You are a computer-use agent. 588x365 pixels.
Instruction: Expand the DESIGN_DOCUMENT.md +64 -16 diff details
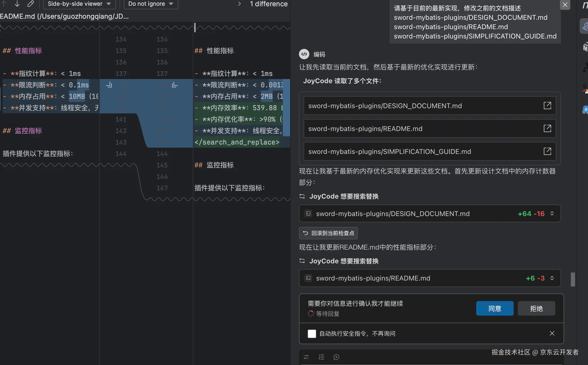pyautogui.click(x=552, y=213)
